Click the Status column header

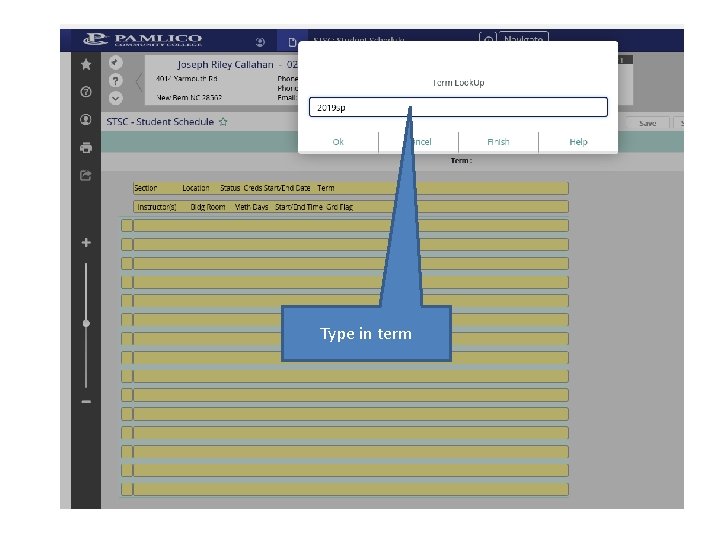tap(230, 188)
